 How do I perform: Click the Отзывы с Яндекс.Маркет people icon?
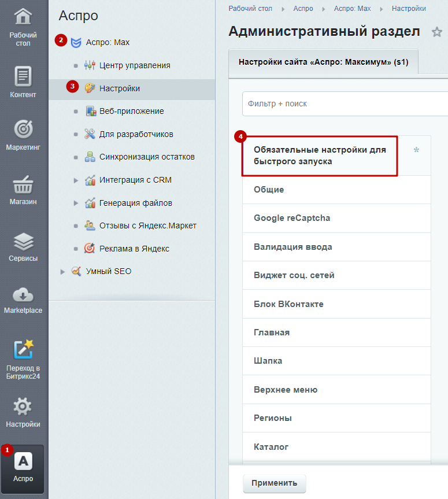[90, 226]
